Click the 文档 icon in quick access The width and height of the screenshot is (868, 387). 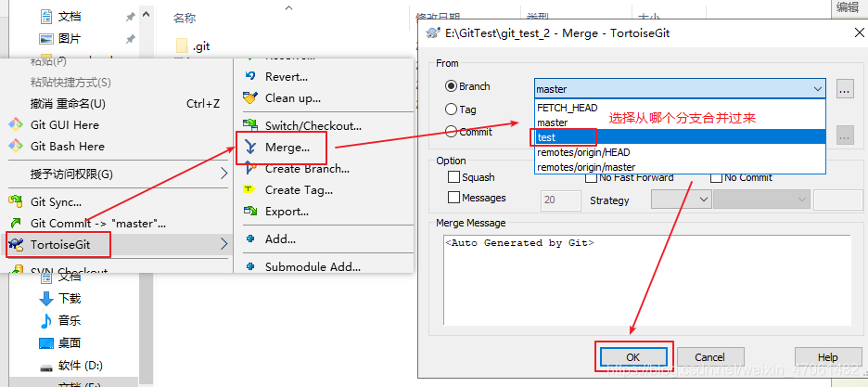point(46,17)
